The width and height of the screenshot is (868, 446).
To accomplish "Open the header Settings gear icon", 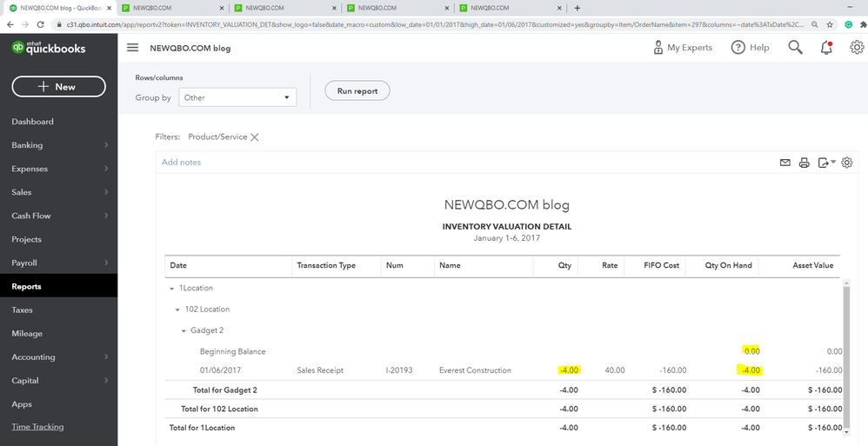I will [857, 48].
